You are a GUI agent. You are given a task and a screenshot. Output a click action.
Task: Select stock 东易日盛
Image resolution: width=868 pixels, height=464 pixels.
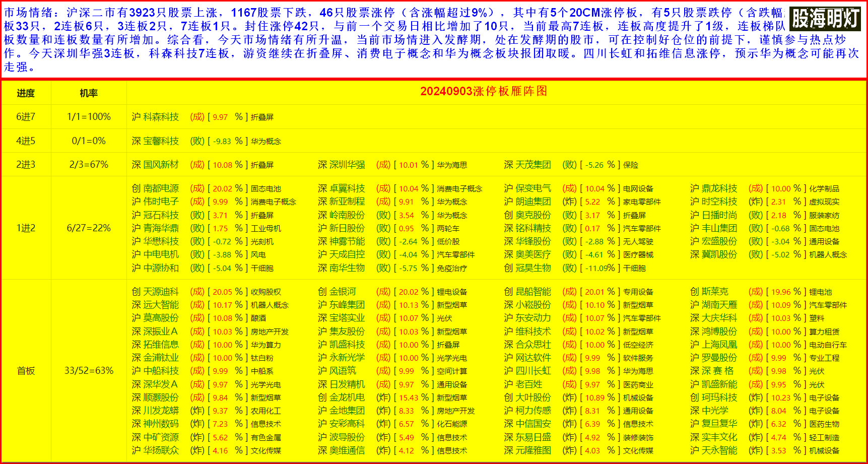tap(533, 437)
